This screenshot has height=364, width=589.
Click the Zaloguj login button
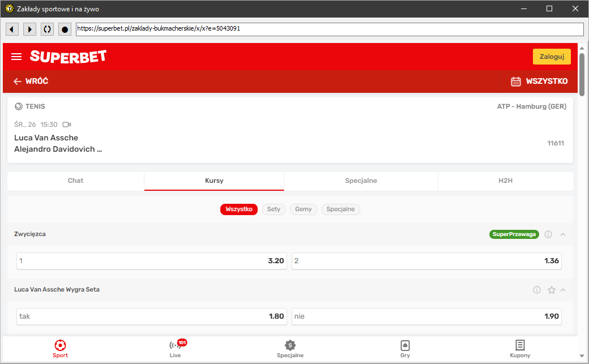pyautogui.click(x=551, y=57)
